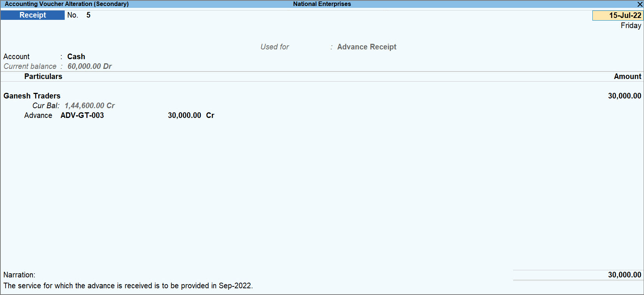This screenshot has width=644, height=295.
Task: Click the Particulars column header
Action: click(x=43, y=76)
